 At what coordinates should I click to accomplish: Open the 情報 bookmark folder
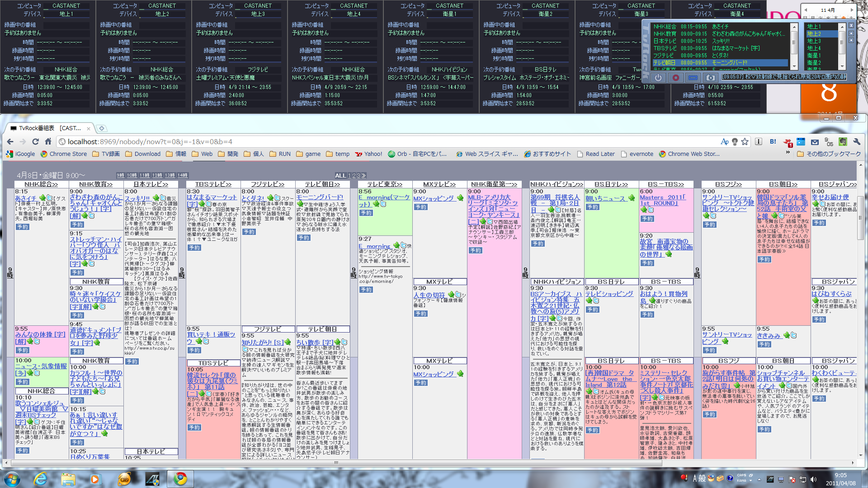click(x=176, y=154)
